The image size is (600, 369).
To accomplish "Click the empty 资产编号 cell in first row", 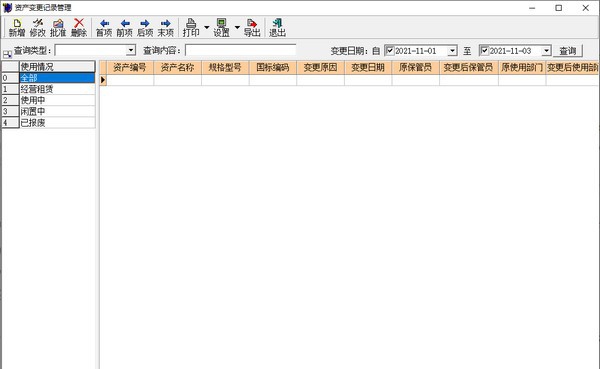I will coord(130,80).
